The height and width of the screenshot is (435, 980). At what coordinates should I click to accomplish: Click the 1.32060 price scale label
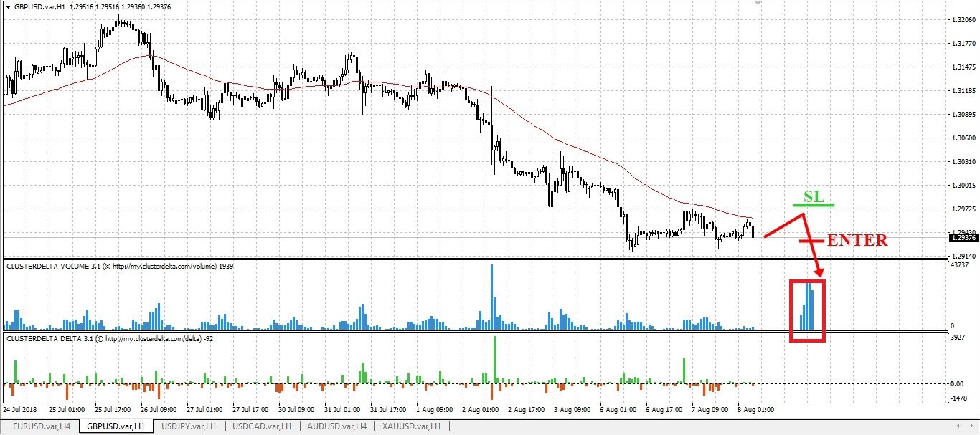961,20
